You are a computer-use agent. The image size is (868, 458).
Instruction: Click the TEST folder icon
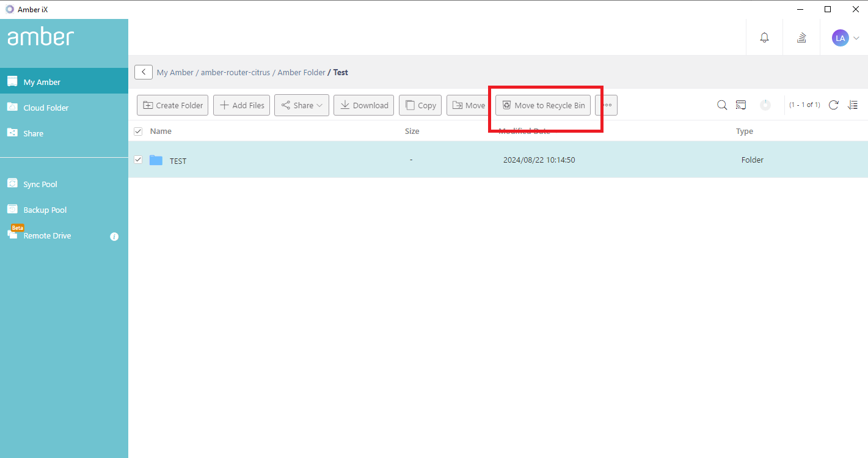coord(156,160)
